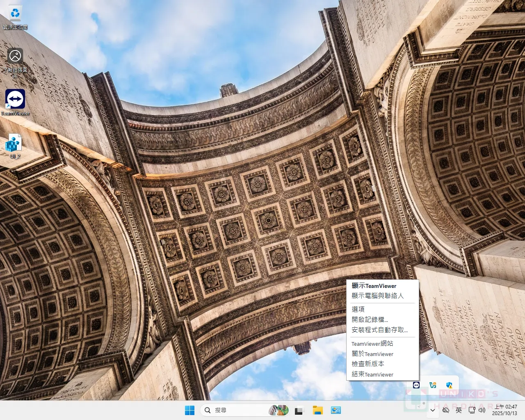
Task: Switch input language via 英 indicator
Action: [459, 410]
